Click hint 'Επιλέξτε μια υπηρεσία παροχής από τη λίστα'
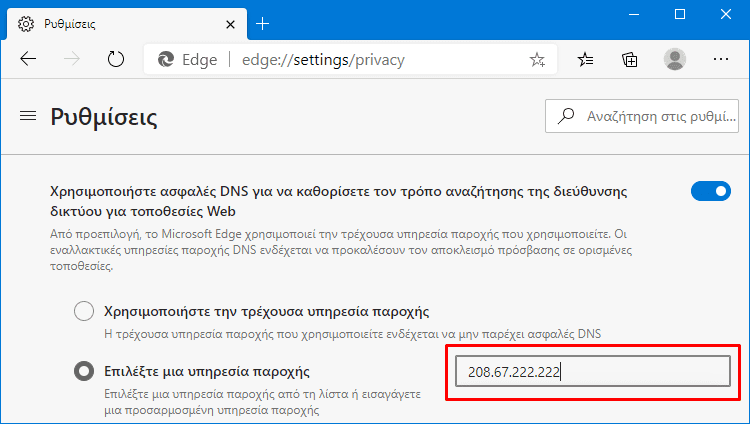 pyautogui.click(x=263, y=402)
